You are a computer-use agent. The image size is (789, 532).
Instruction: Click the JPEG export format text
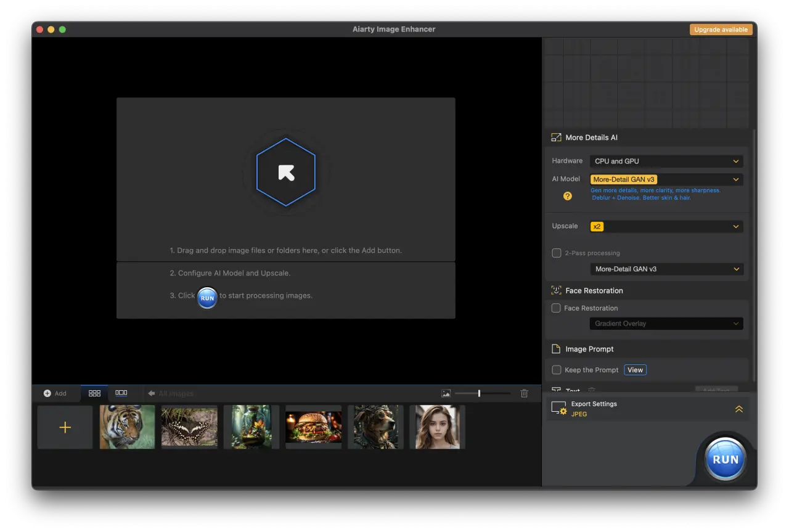pyautogui.click(x=579, y=414)
